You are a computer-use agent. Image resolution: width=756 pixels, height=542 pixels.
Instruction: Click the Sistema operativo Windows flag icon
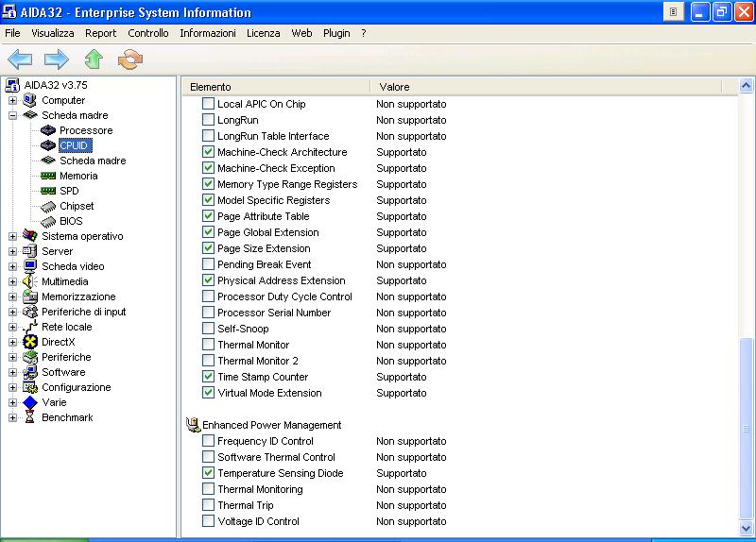point(30,235)
